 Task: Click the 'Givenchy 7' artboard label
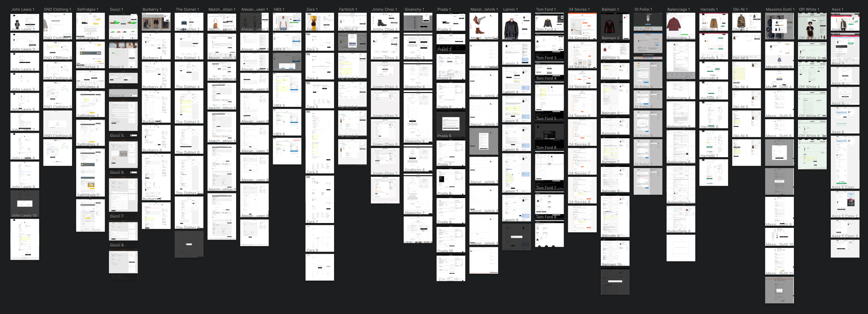(x=414, y=213)
